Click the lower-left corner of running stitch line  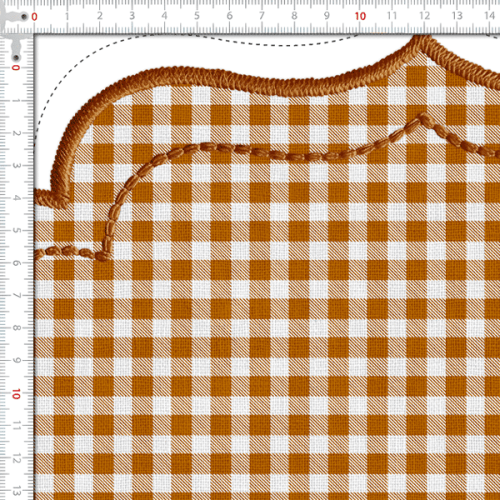[103, 255]
